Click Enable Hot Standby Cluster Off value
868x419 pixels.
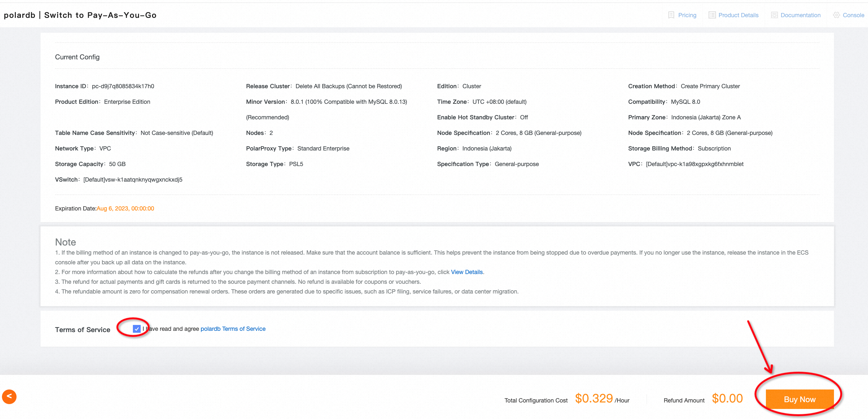pyautogui.click(x=524, y=117)
